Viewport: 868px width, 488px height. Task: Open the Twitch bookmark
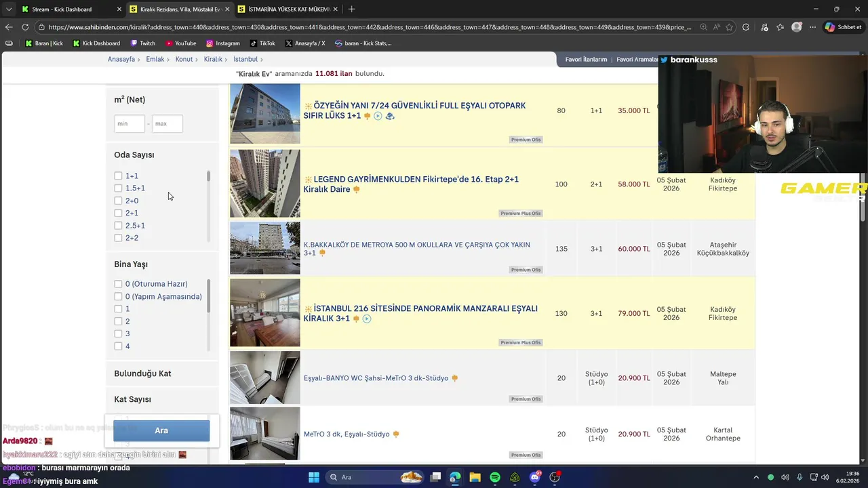pyautogui.click(x=142, y=43)
